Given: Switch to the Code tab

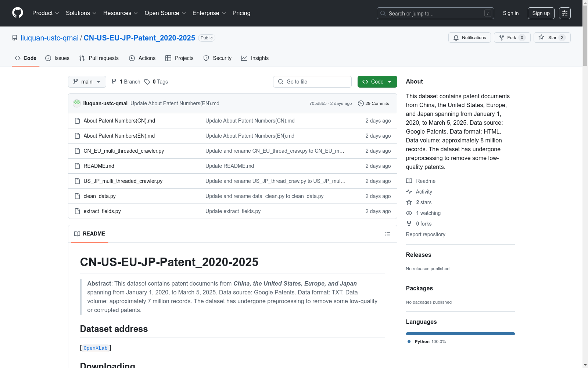Looking at the screenshot, I should coord(26,58).
